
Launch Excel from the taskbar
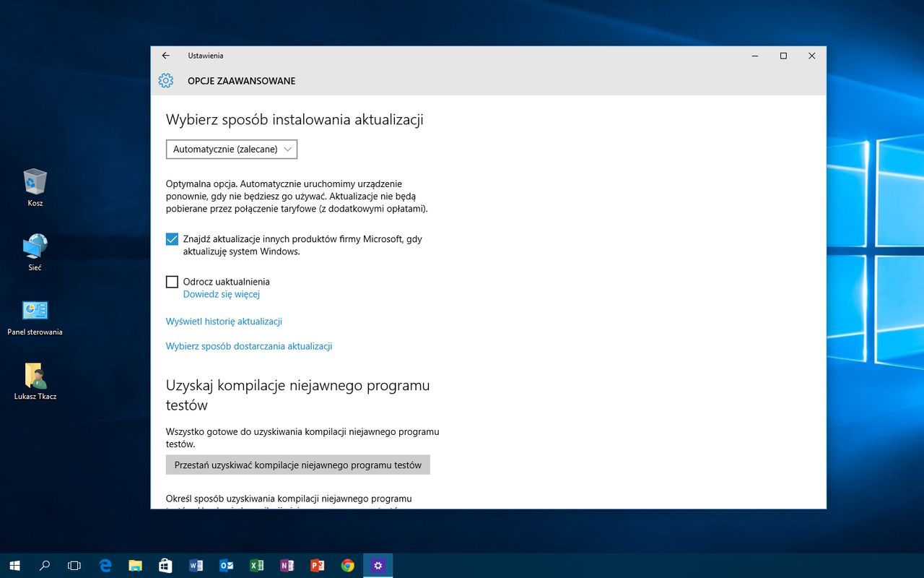click(x=256, y=566)
